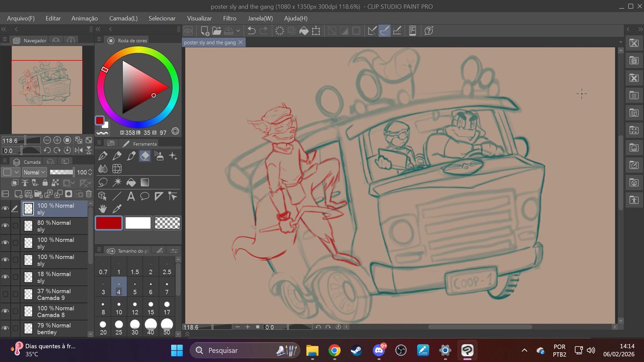
Task: Click the Open file folder icon
Action: pyautogui.click(x=217, y=31)
